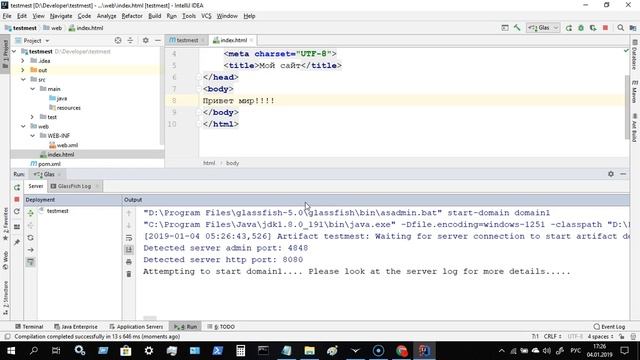
Task: Open the Tools menu
Action: tap(189, 16)
